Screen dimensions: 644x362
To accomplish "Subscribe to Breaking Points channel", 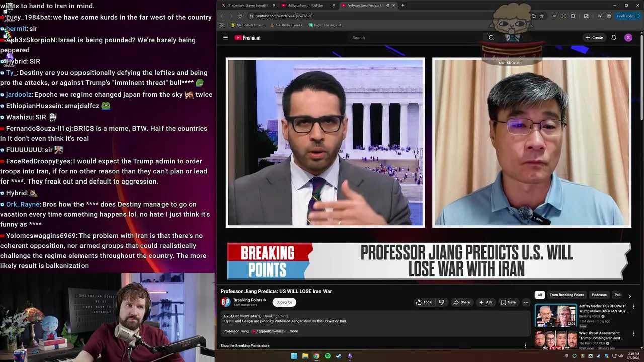I will click(x=284, y=302).
